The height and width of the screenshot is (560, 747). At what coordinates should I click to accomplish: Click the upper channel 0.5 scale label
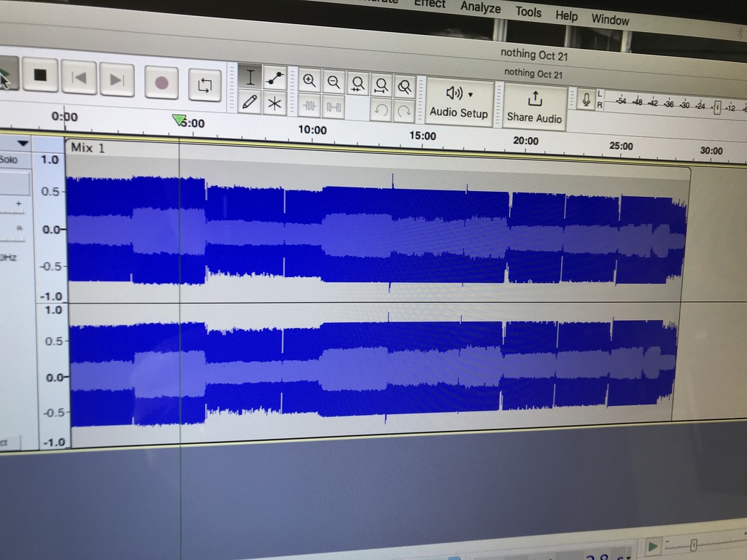50,192
